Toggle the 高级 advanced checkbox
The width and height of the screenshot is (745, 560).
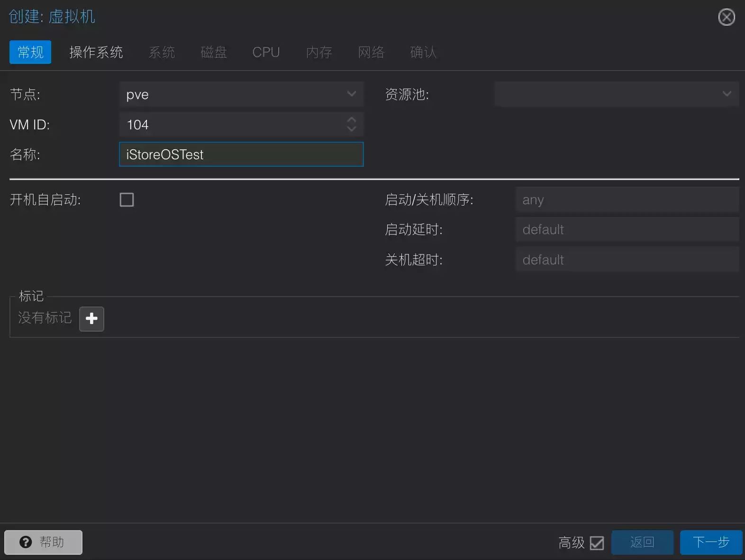coord(597,543)
